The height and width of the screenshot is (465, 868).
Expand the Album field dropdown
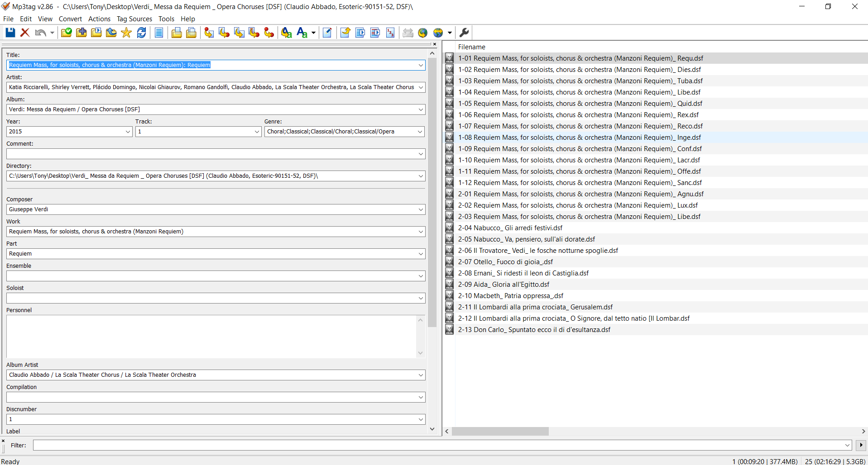coord(421,109)
